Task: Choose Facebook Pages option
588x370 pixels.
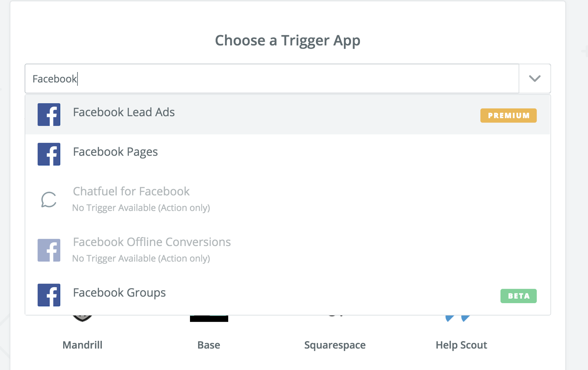Action: [x=115, y=152]
